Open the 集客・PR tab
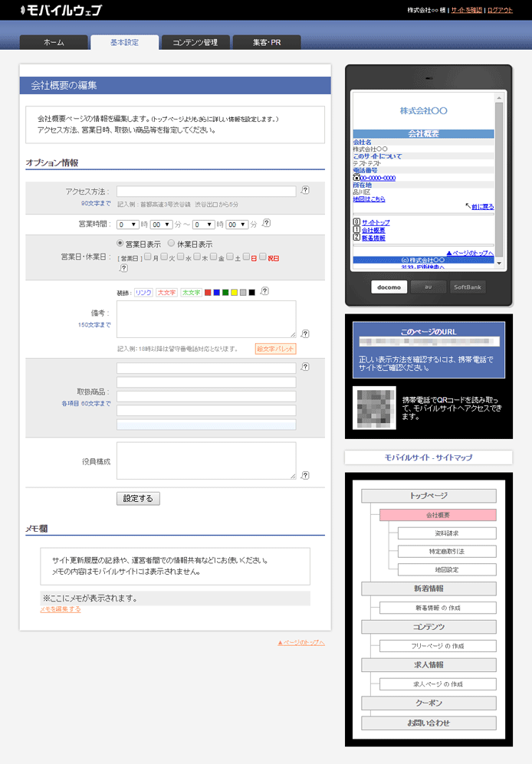 coord(267,43)
